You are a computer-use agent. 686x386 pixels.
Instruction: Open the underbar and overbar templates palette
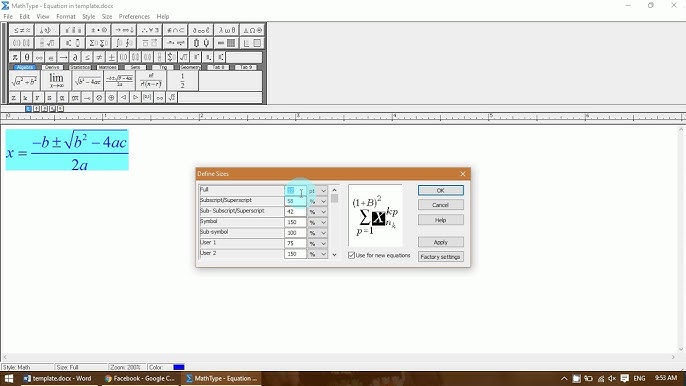coord(150,43)
